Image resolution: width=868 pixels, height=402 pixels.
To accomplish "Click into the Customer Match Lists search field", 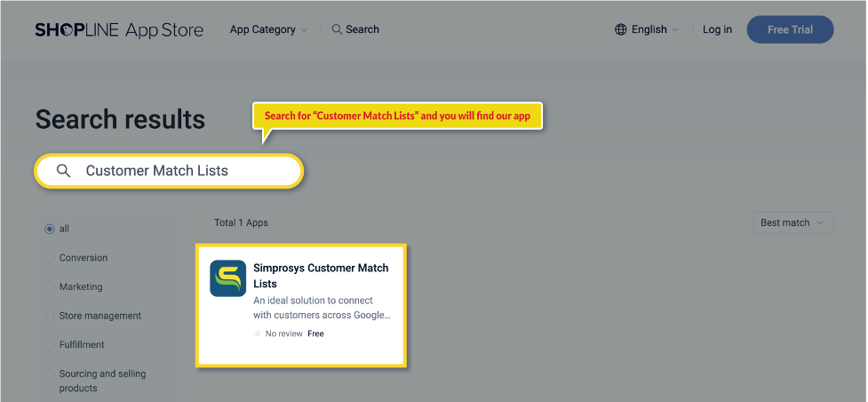I will point(169,171).
